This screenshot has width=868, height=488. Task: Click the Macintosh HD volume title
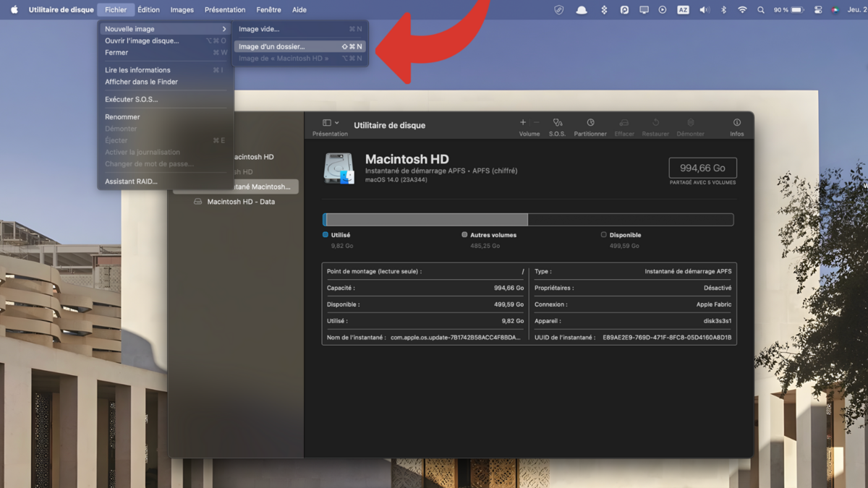[407, 159]
